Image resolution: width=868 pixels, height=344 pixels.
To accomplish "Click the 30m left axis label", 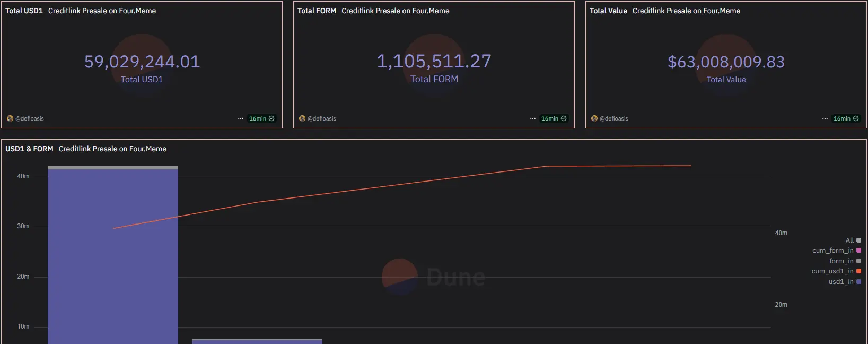I will (x=23, y=226).
